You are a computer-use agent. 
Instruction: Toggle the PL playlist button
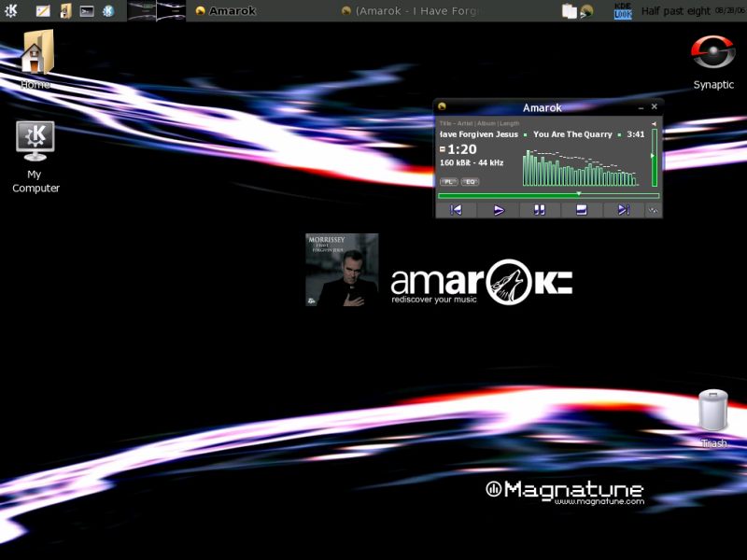448,182
